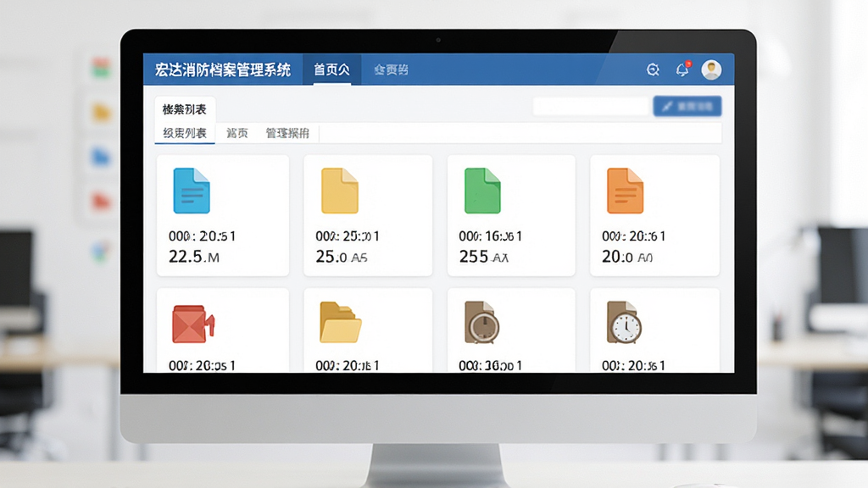Open the blue document file icon
This screenshot has width=868, height=488.
(x=192, y=191)
